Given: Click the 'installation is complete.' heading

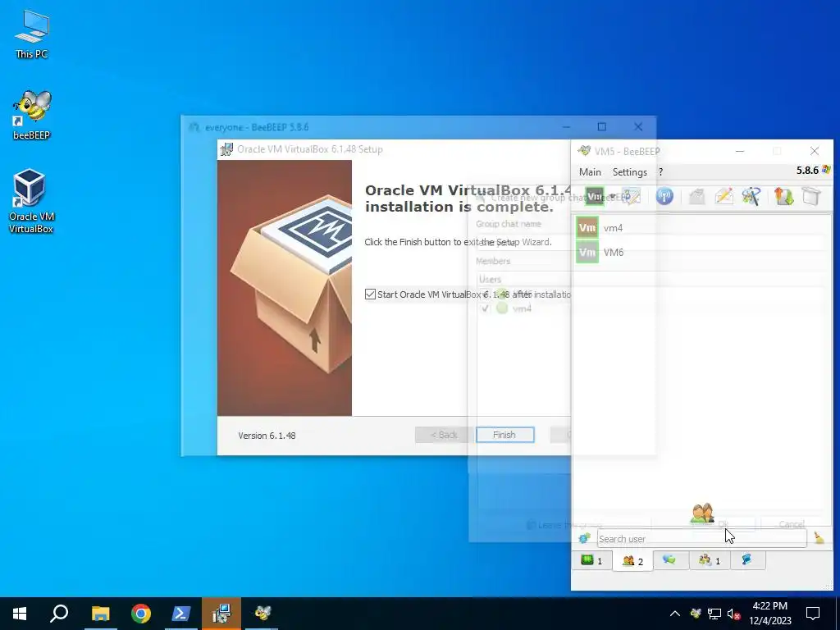Looking at the screenshot, I should pos(459,207).
